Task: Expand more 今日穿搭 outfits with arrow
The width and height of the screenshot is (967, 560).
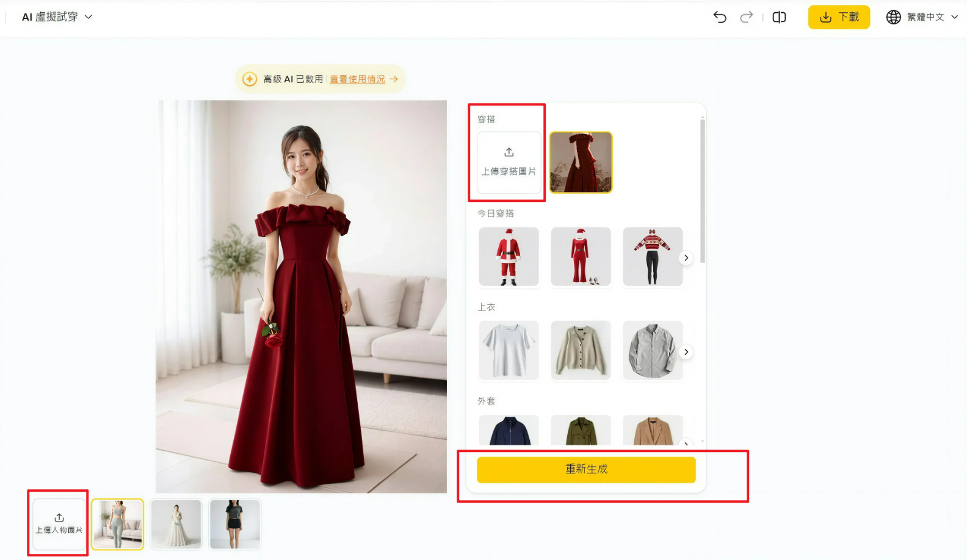Action: [686, 258]
